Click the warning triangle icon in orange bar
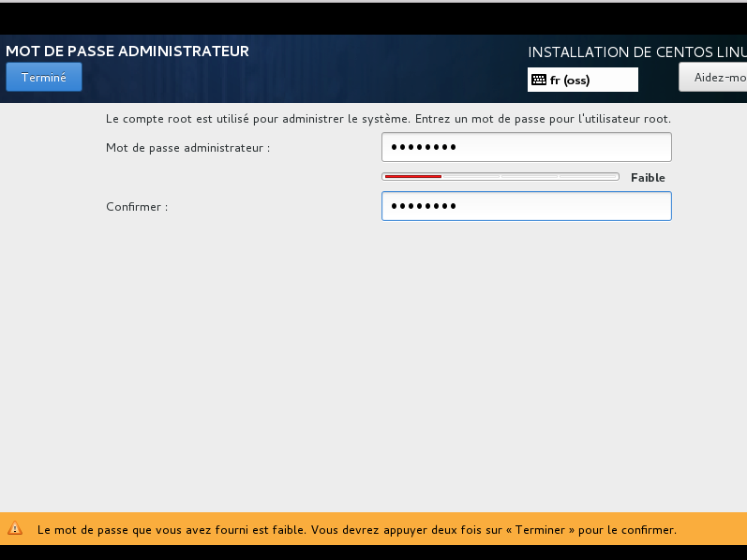 15,529
